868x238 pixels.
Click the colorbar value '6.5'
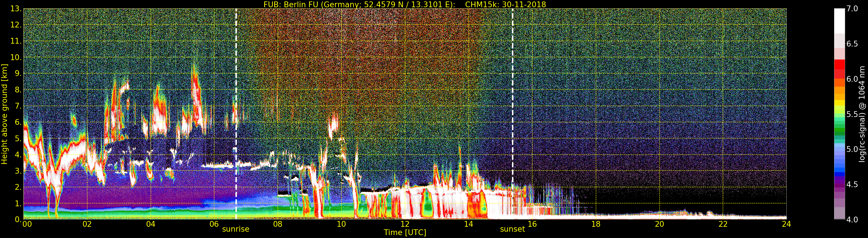(852, 44)
